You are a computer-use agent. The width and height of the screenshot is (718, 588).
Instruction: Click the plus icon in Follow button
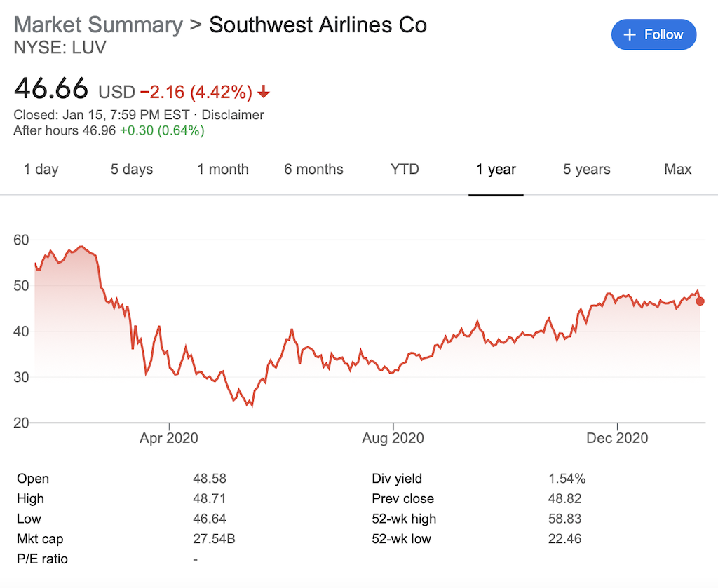coord(630,34)
